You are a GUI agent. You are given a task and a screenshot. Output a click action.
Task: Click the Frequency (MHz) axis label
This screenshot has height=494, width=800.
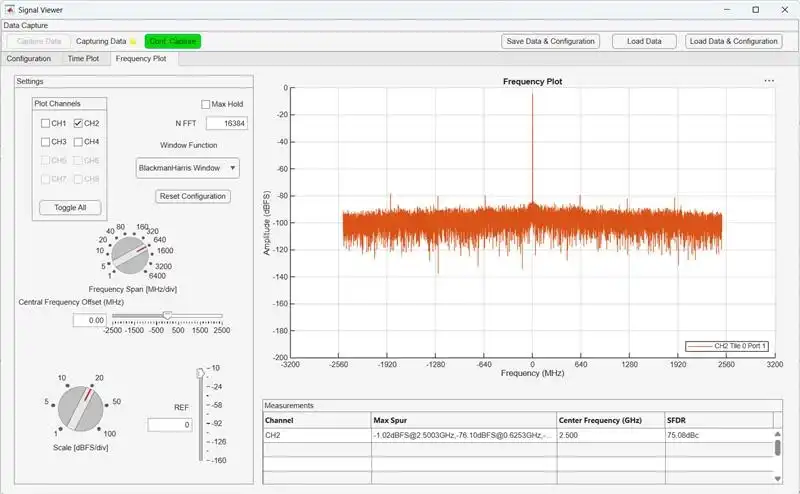[532, 374]
